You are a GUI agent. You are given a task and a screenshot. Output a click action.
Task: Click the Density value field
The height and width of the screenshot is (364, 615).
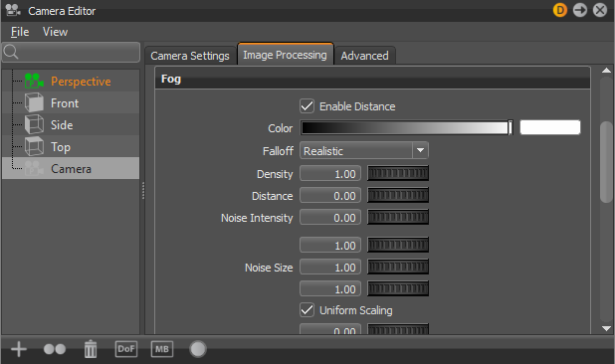[330, 173]
